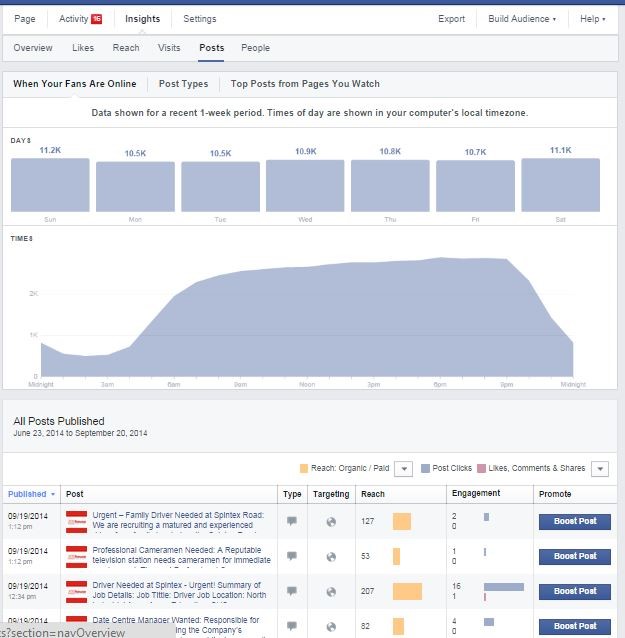Click the globe targeting icon for Professional Cameramen post
The width and height of the screenshot is (625, 638).
(331, 557)
